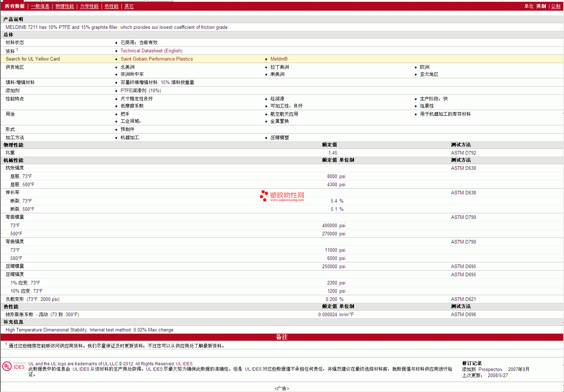The image size is (564, 392).
Task: Click the High Temperature Dimensional Stability note
Action: pyautogui.click(x=89, y=330)
